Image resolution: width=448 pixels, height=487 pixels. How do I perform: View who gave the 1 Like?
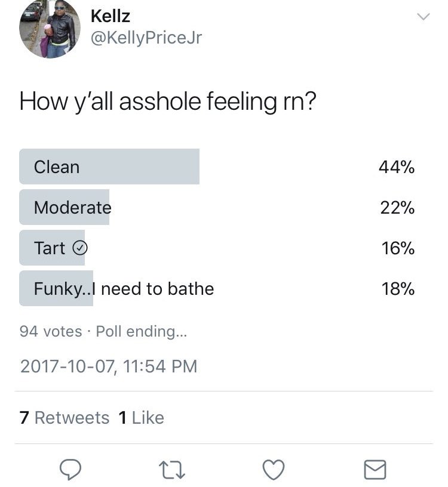(x=141, y=418)
